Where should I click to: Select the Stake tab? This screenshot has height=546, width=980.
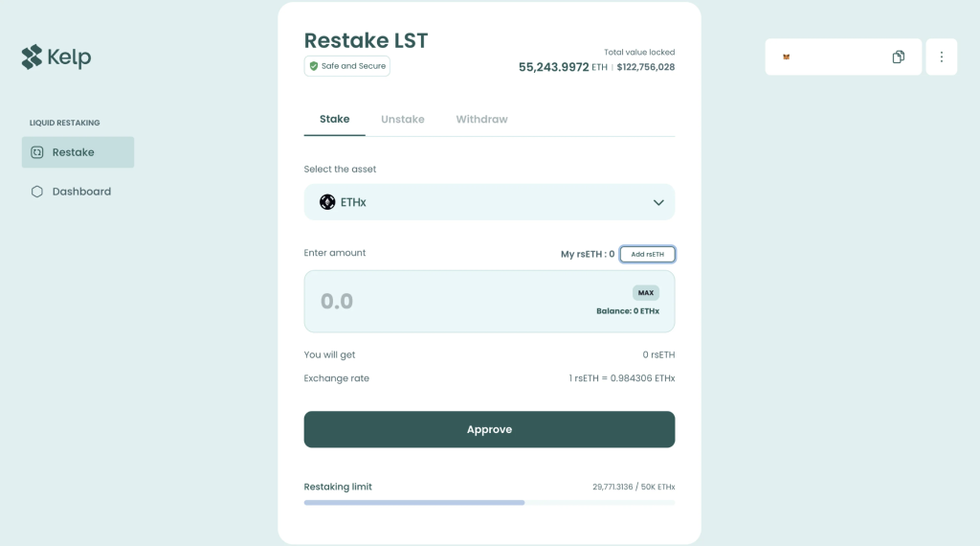coord(334,119)
